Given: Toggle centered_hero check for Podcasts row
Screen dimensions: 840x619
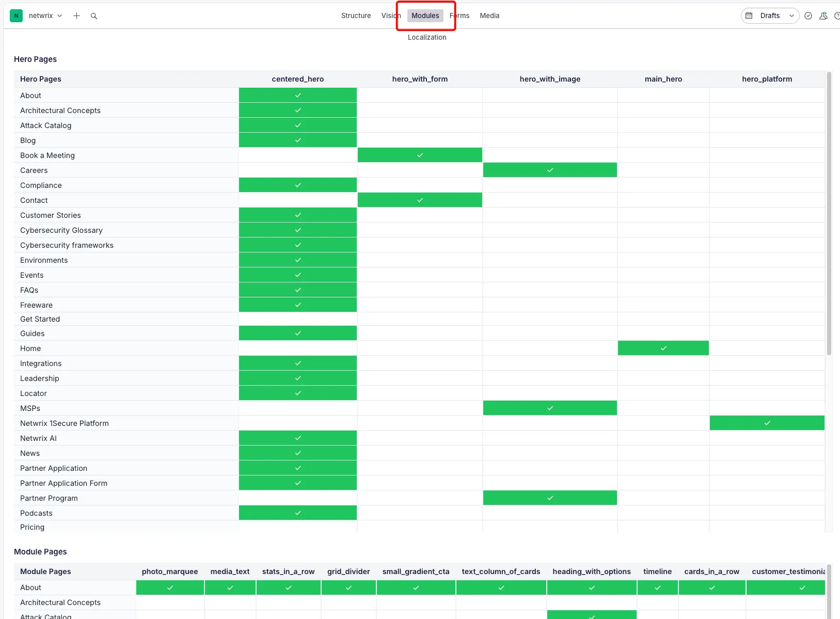Looking at the screenshot, I should pos(298,513).
